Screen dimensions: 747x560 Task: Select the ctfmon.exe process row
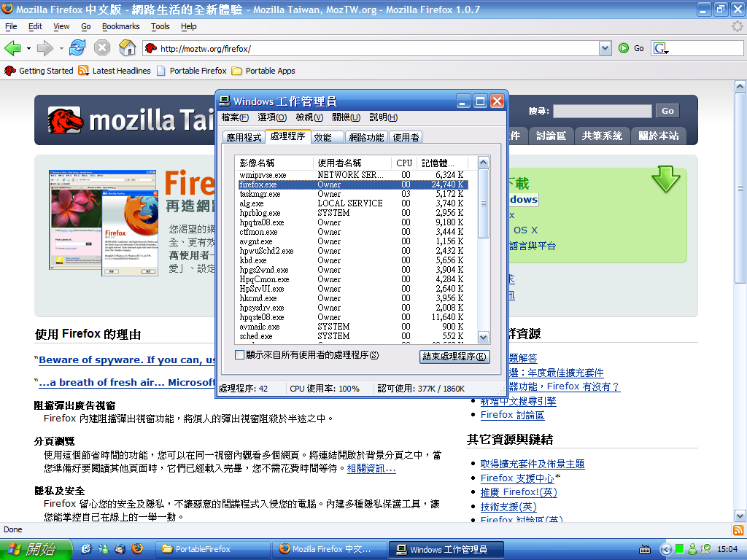(353, 232)
